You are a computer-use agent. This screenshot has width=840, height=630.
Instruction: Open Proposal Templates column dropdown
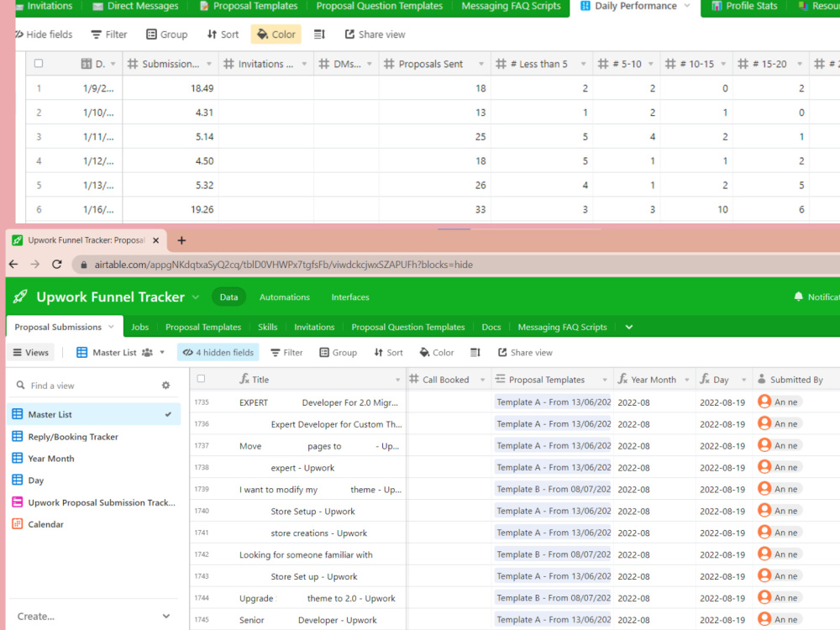click(x=605, y=380)
